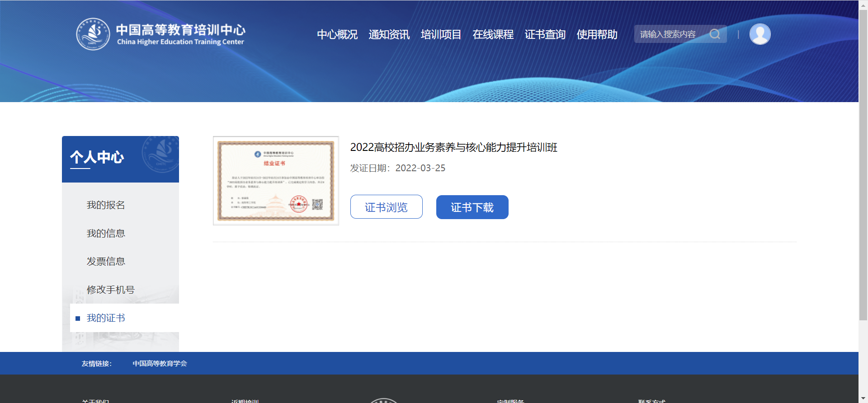Visit the 中国高等教育学会 friendly link

pos(160,364)
